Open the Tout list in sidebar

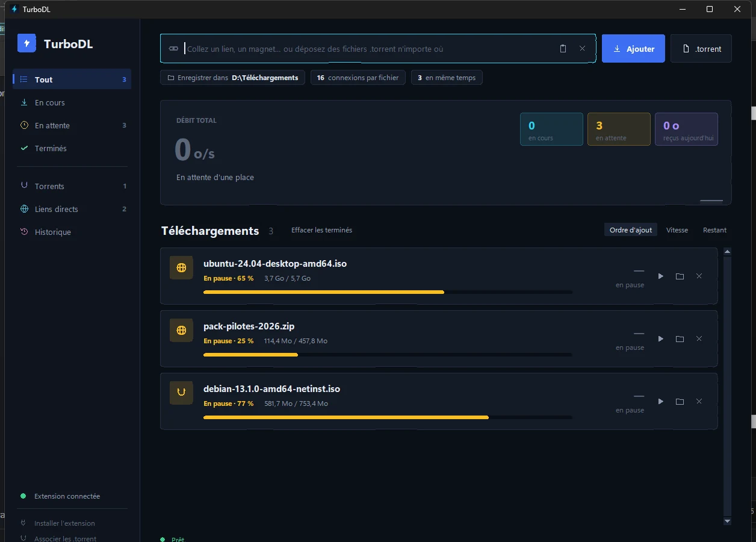[x=72, y=79]
